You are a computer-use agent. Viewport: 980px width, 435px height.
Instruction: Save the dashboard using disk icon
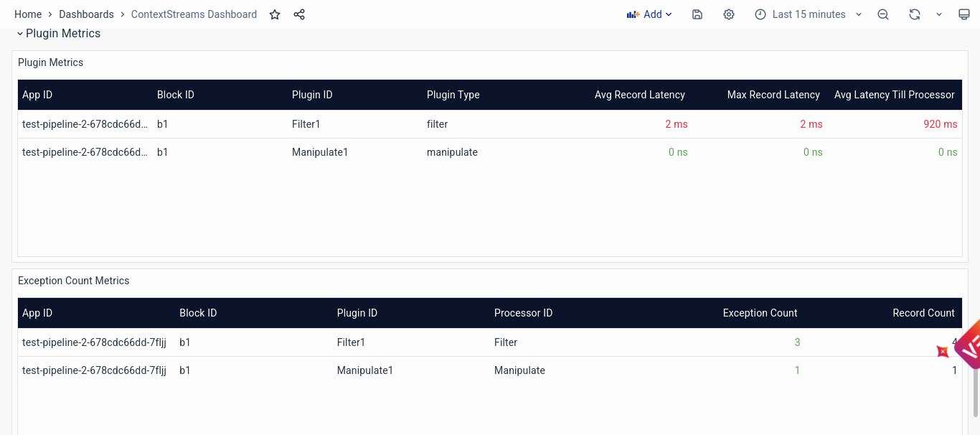click(697, 14)
